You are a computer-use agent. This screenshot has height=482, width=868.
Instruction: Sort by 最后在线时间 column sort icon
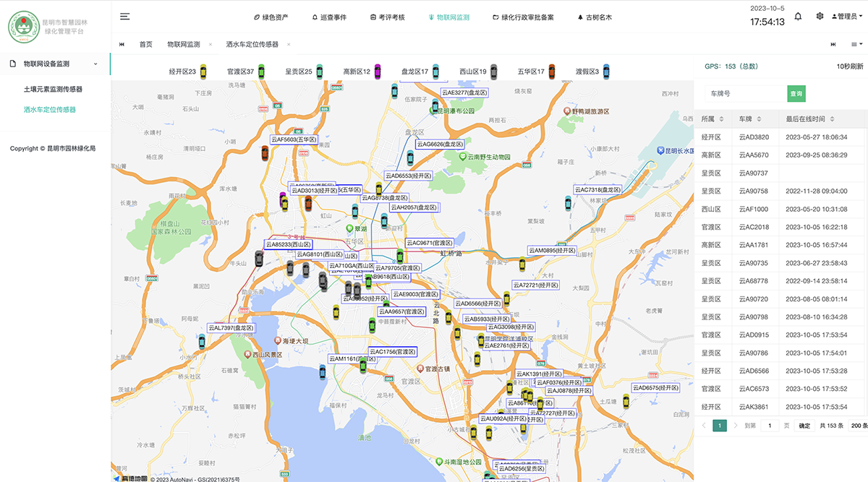(832, 119)
